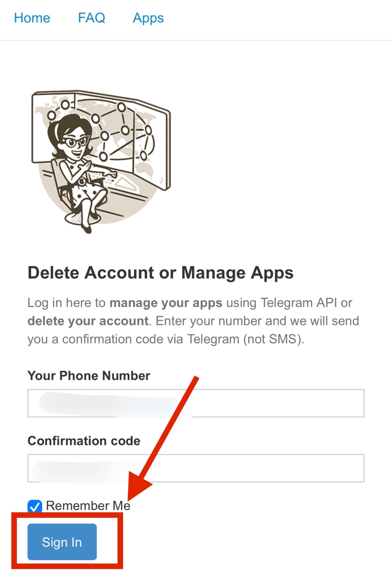Viewport: 392px width, 581px height.
Task: Click the Telegram woman-at-desk illustration
Action: coord(101,161)
